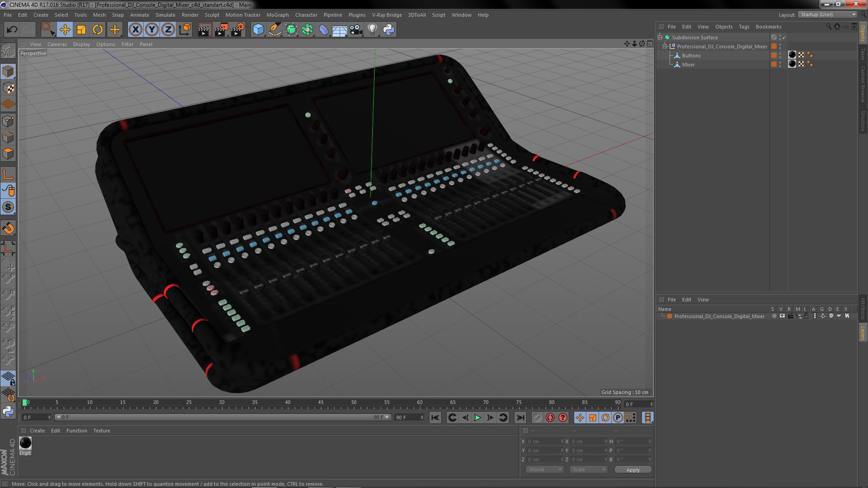Open V-Ray Bridge menu

coord(387,15)
